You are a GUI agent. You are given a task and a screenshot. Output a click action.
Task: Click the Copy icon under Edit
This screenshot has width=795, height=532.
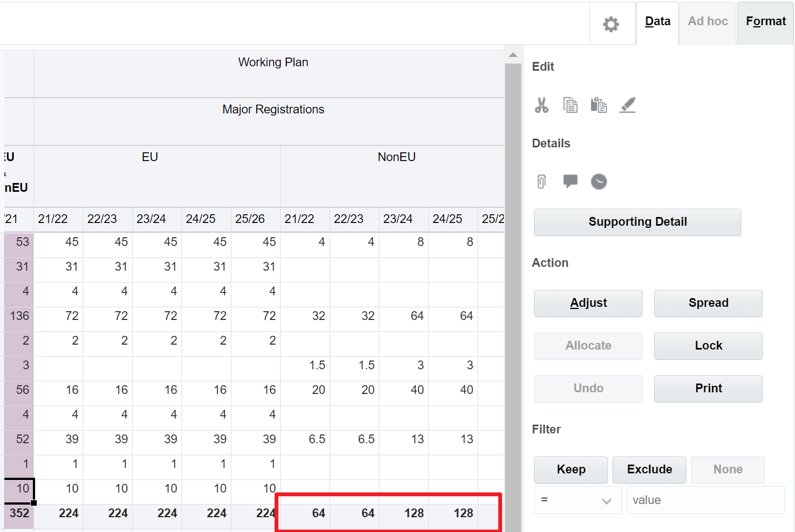tap(570, 105)
